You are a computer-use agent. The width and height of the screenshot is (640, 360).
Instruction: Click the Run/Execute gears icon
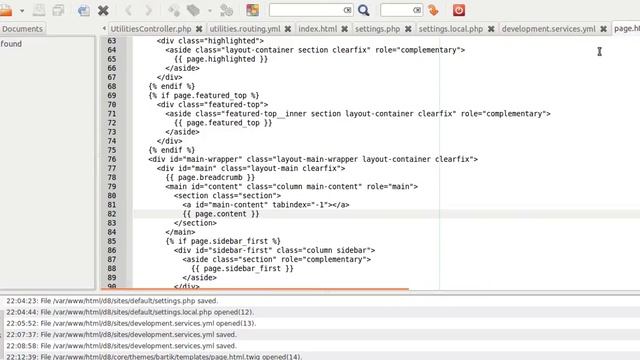coord(226,10)
